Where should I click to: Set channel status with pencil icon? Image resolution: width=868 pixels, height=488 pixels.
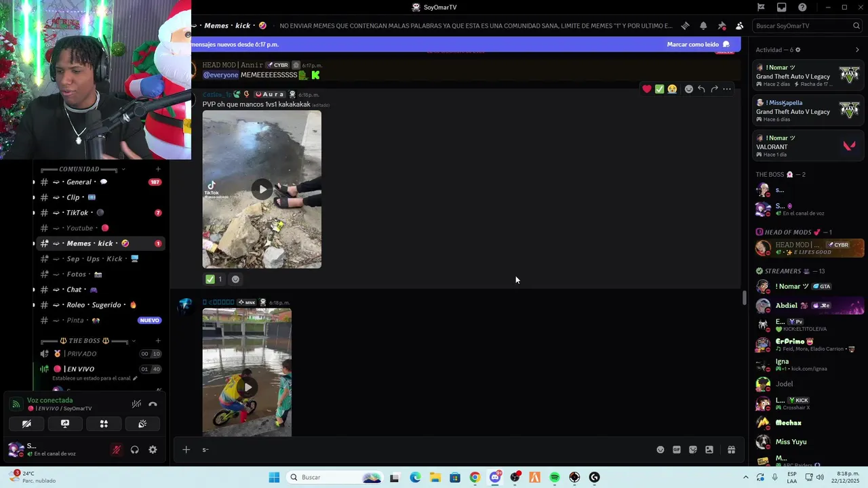(135, 378)
